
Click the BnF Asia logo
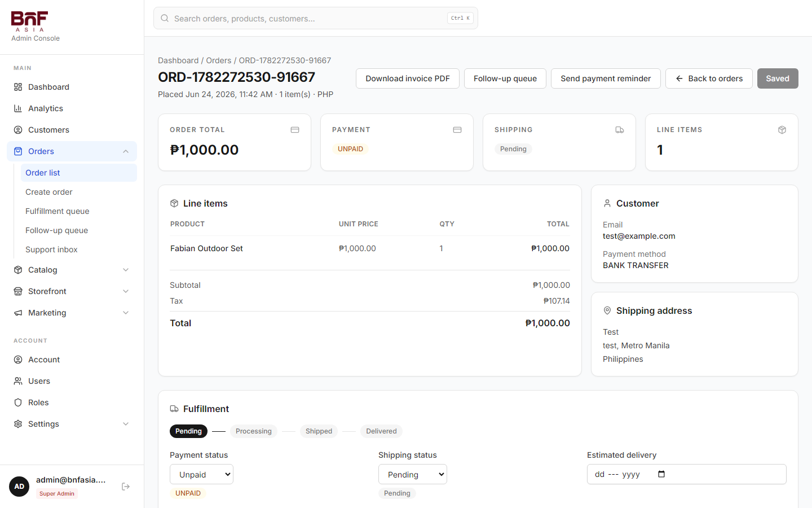click(x=29, y=21)
